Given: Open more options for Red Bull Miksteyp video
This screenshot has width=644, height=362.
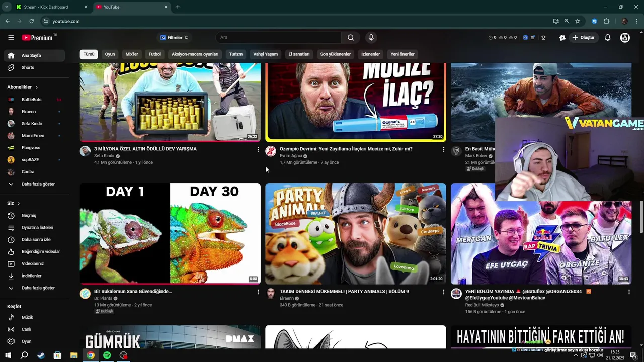Looking at the screenshot, I should click(628, 292).
